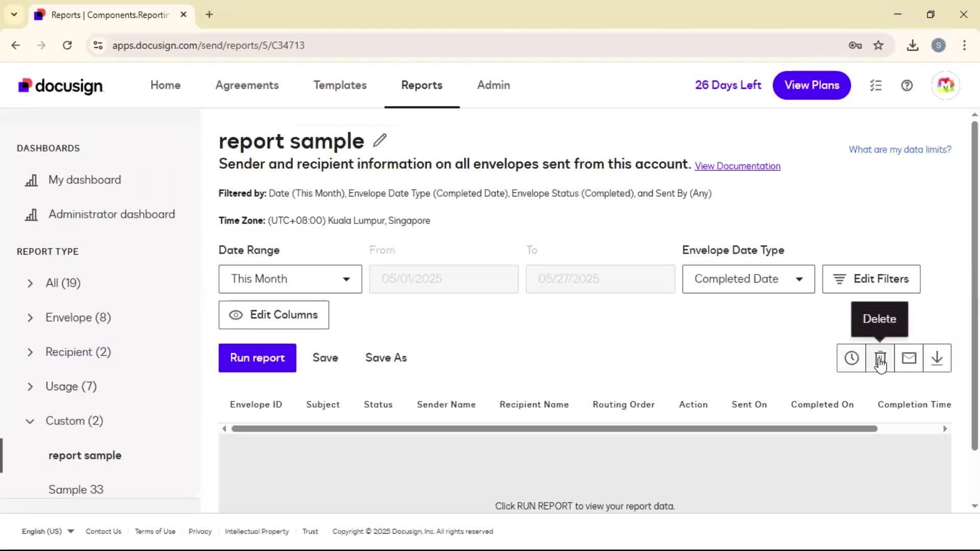
Task: Open the Sample 33 custom report
Action: click(x=76, y=490)
